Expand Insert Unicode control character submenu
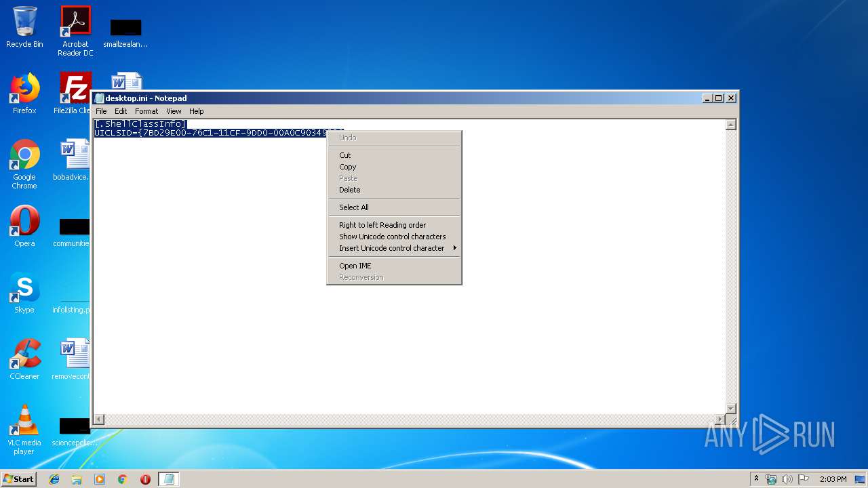Screen dimensions: 868x488 pyautogui.click(x=393, y=248)
